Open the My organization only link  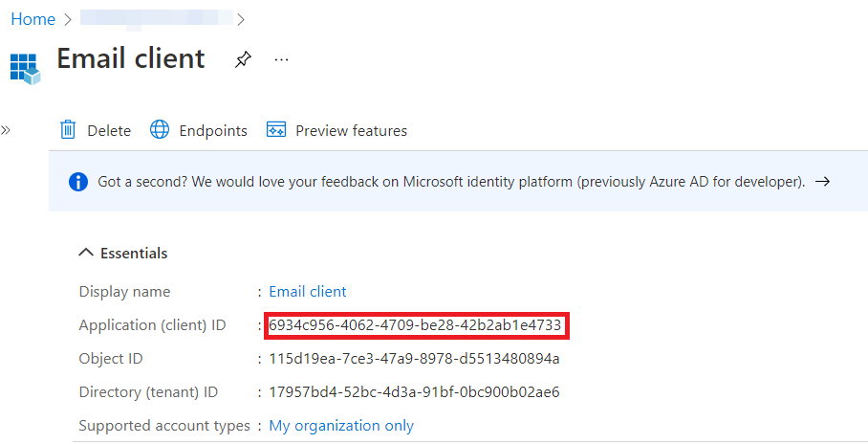341,426
